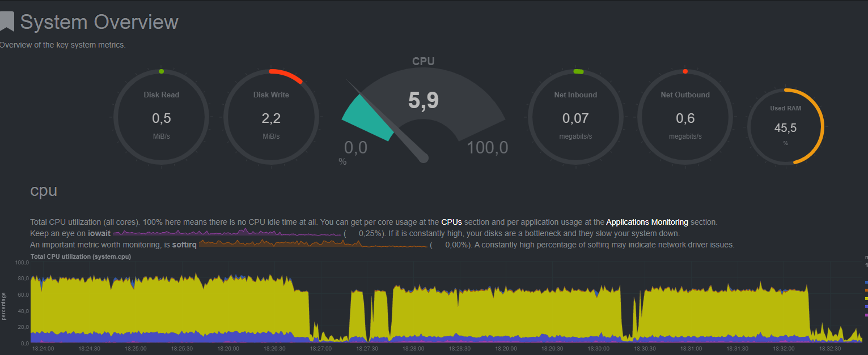The height and width of the screenshot is (355, 868).
Task: Click the Disk Write gauge
Action: (x=272, y=117)
